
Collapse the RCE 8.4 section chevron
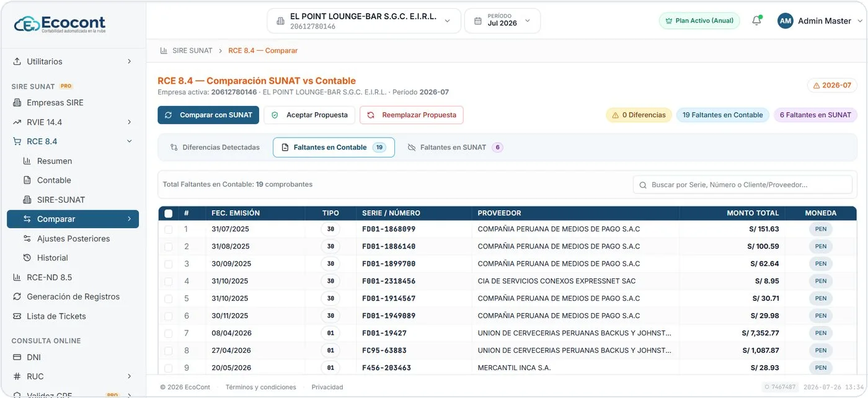(x=129, y=141)
